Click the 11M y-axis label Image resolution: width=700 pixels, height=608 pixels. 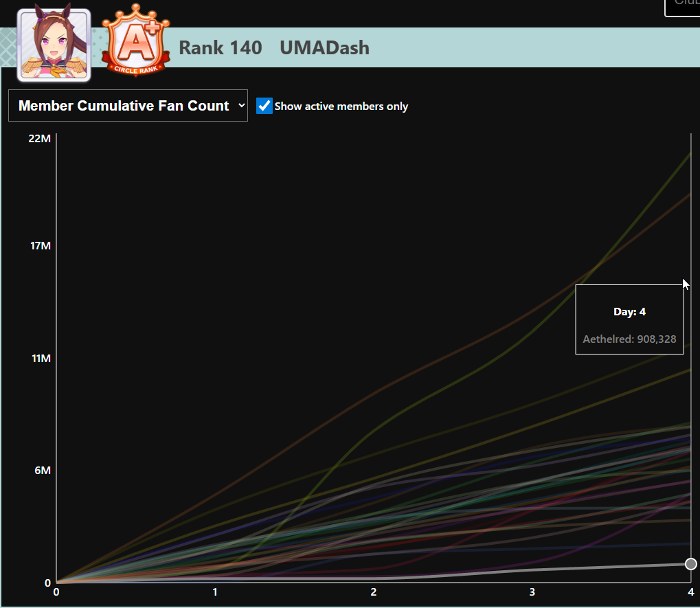tap(41, 358)
